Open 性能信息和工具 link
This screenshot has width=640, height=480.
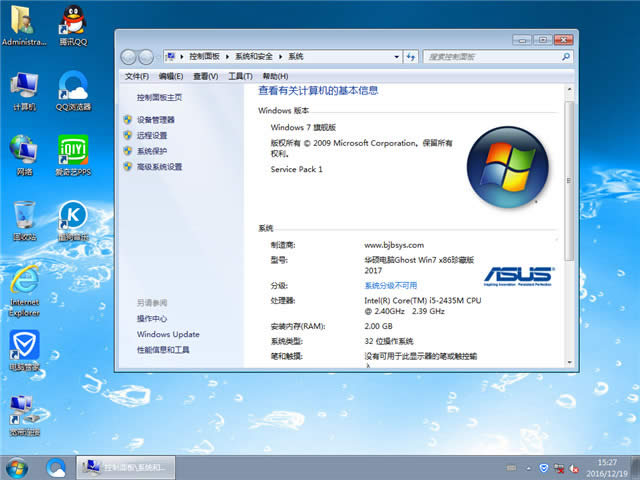click(x=163, y=350)
